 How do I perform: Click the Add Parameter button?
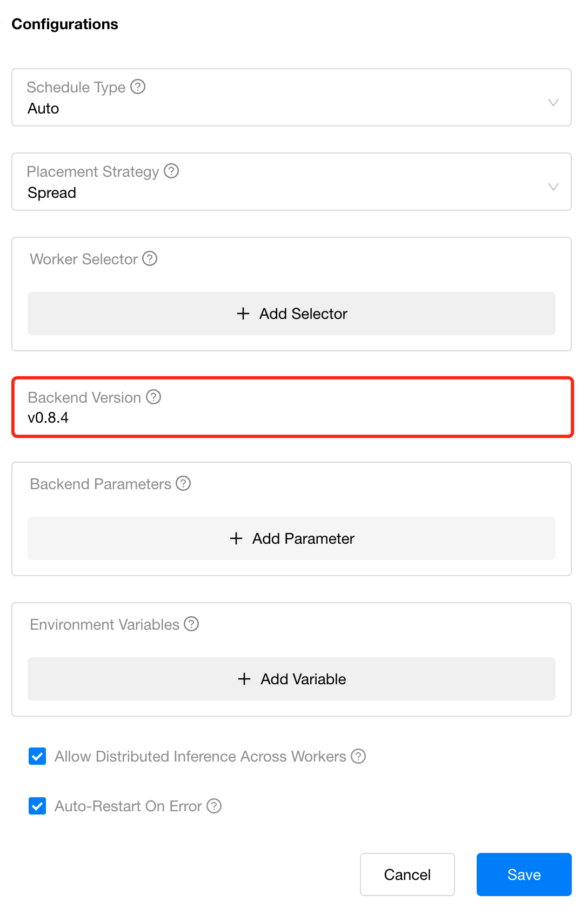[x=291, y=538]
